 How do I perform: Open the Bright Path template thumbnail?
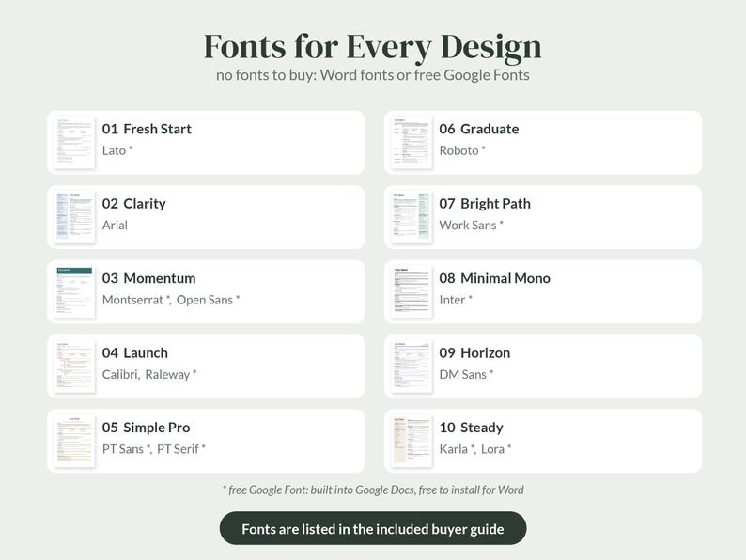pyautogui.click(x=412, y=217)
